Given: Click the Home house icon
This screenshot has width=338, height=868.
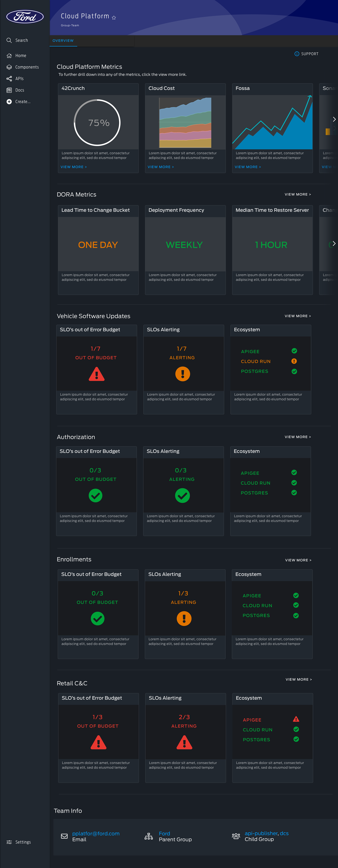Looking at the screenshot, I should [x=9, y=56].
